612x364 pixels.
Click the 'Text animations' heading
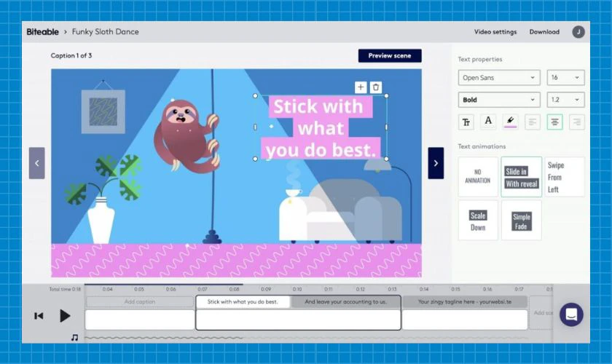point(482,146)
